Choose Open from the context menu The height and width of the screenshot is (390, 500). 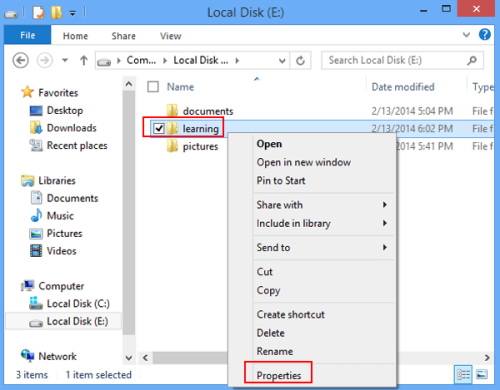coord(269,144)
